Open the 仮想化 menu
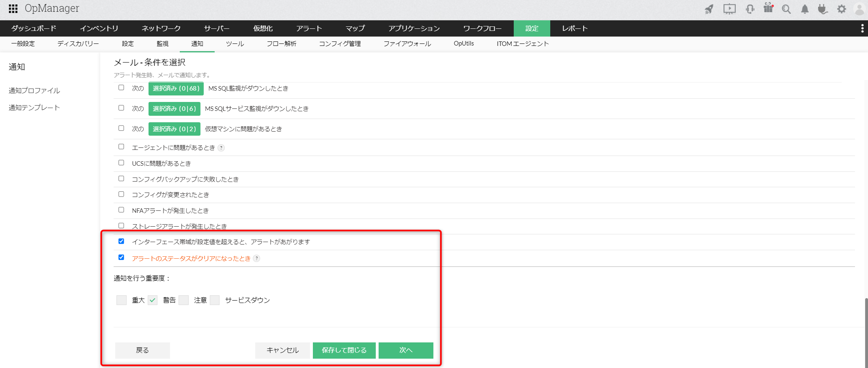This screenshot has height=368, width=868. click(x=263, y=28)
